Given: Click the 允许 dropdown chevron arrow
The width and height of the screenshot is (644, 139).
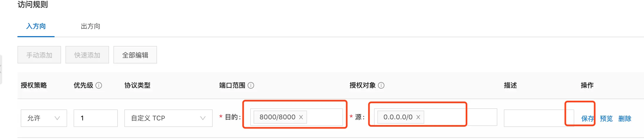Looking at the screenshot, I should pos(57,118).
